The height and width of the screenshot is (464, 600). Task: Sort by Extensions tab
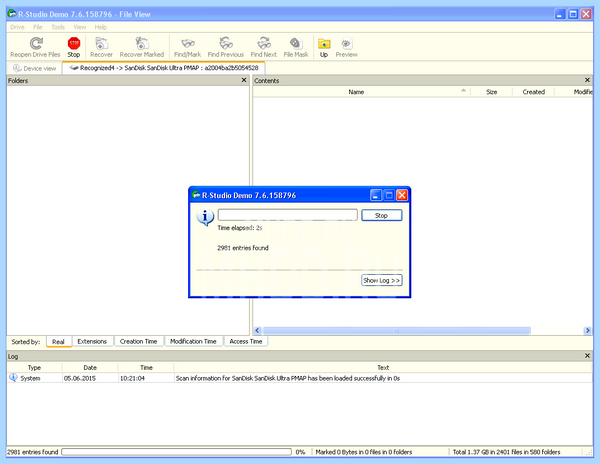click(x=92, y=341)
